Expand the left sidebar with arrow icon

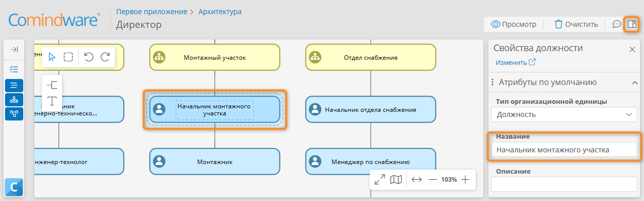tap(14, 50)
